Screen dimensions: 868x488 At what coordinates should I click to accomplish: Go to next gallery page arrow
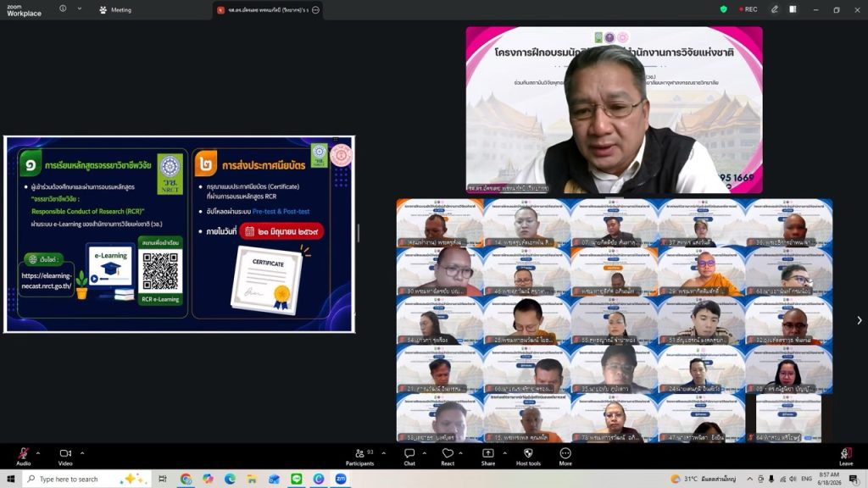click(860, 320)
